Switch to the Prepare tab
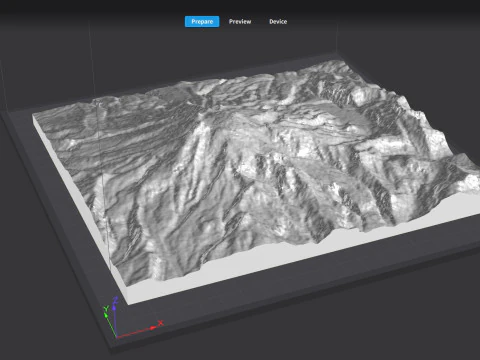The height and width of the screenshot is (360, 480). 202,22
